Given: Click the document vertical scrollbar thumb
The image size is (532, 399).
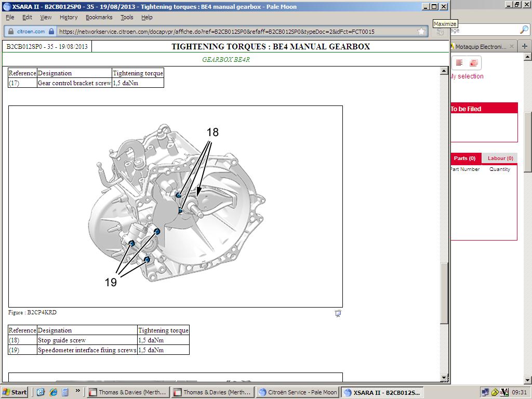Looking at the screenshot, I should (444, 293).
